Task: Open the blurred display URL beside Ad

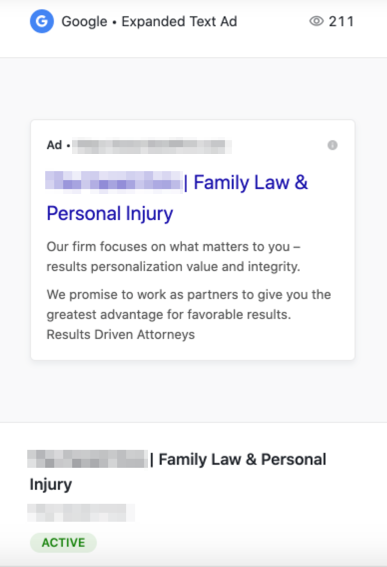Action: (x=152, y=146)
